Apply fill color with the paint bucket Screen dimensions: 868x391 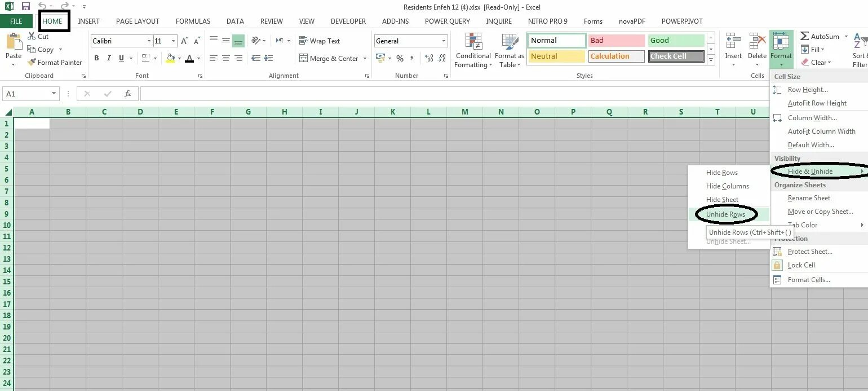click(171, 58)
